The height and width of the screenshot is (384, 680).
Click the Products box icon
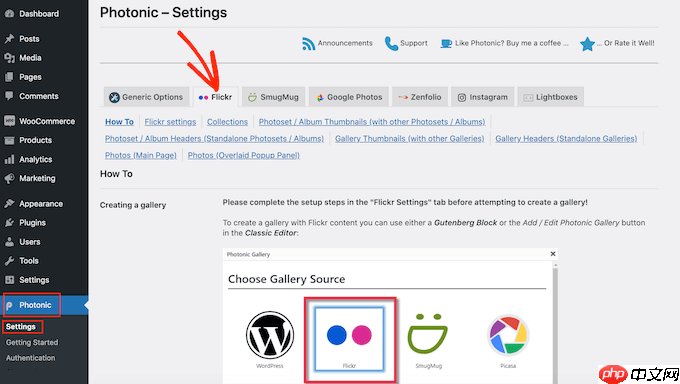(9, 140)
